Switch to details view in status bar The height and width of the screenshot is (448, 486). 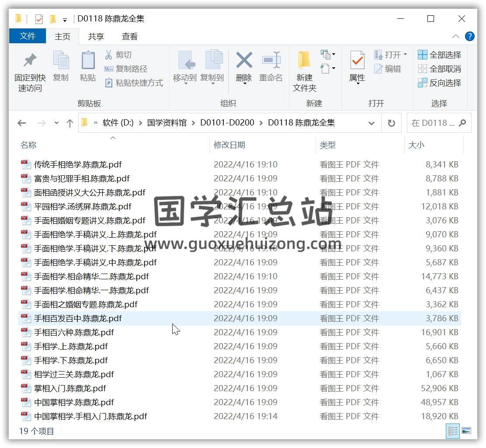(452, 431)
